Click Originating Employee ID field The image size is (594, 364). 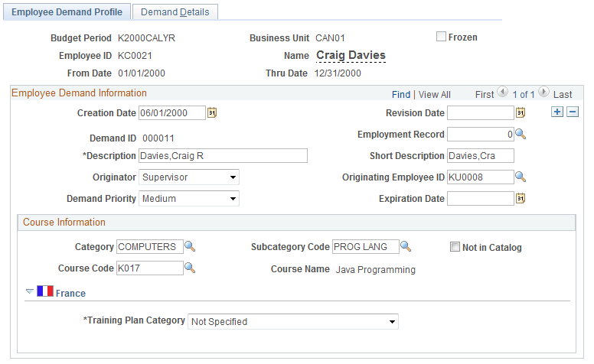click(x=481, y=177)
